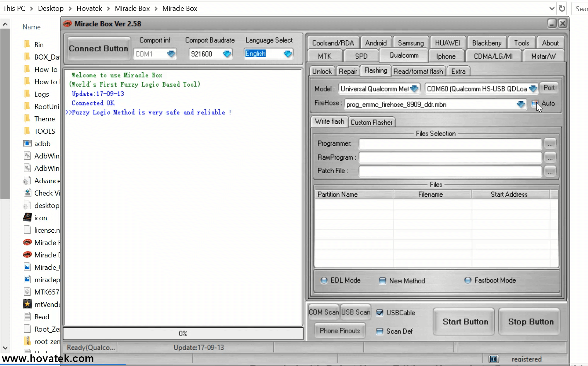Click the COM Scan button
The width and height of the screenshot is (588, 366).
324,312
